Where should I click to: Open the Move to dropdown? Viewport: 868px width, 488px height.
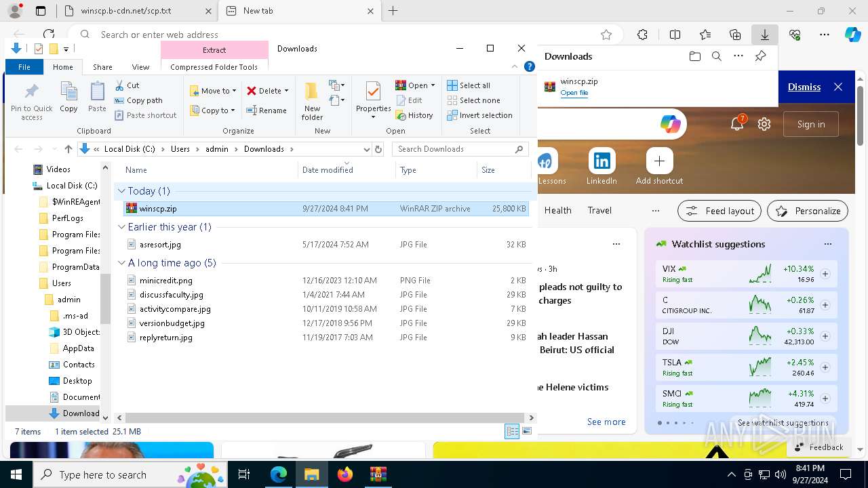pyautogui.click(x=213, y=91)
